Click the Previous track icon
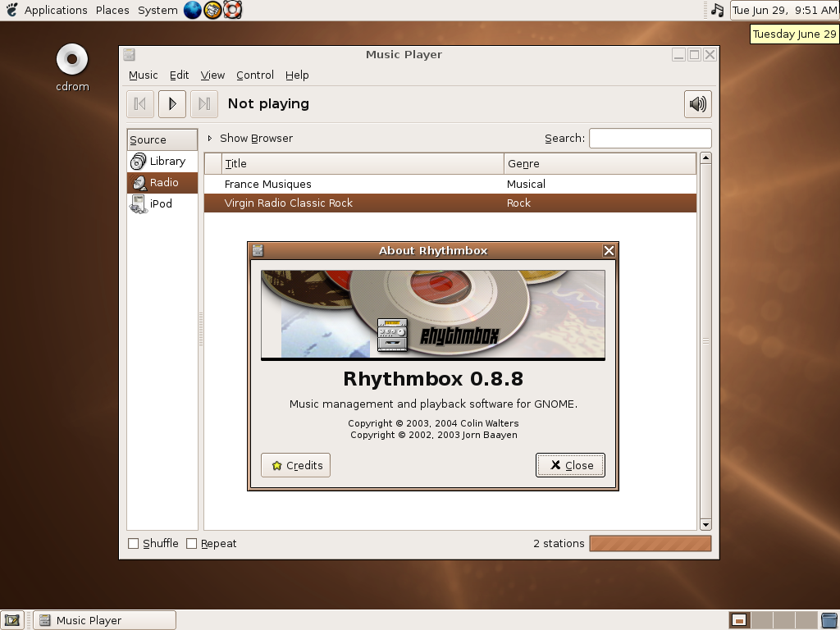840x630 pixels. pyautogui.click(x=139, y=103)
